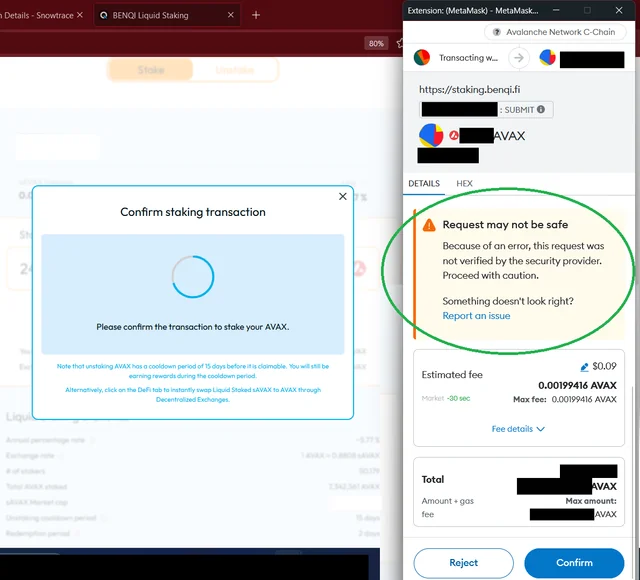Open a new browser tab
The image size is (640, 580).
256,15
